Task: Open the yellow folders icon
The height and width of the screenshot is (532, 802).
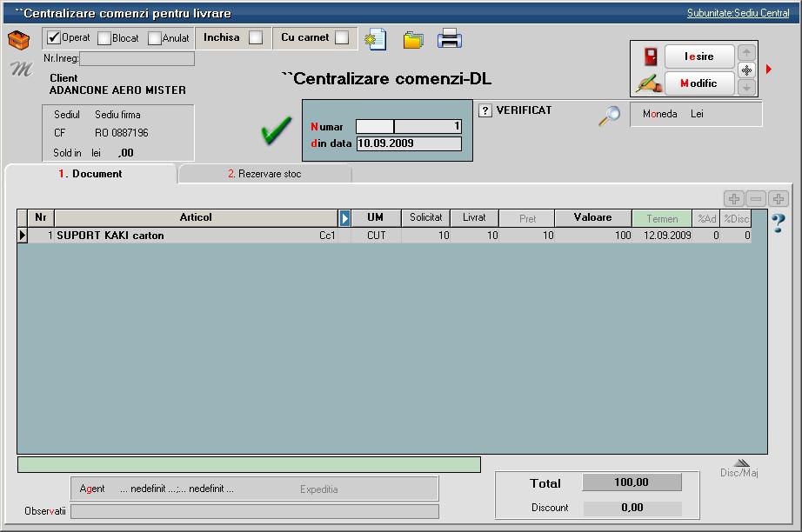Action: 413,40
